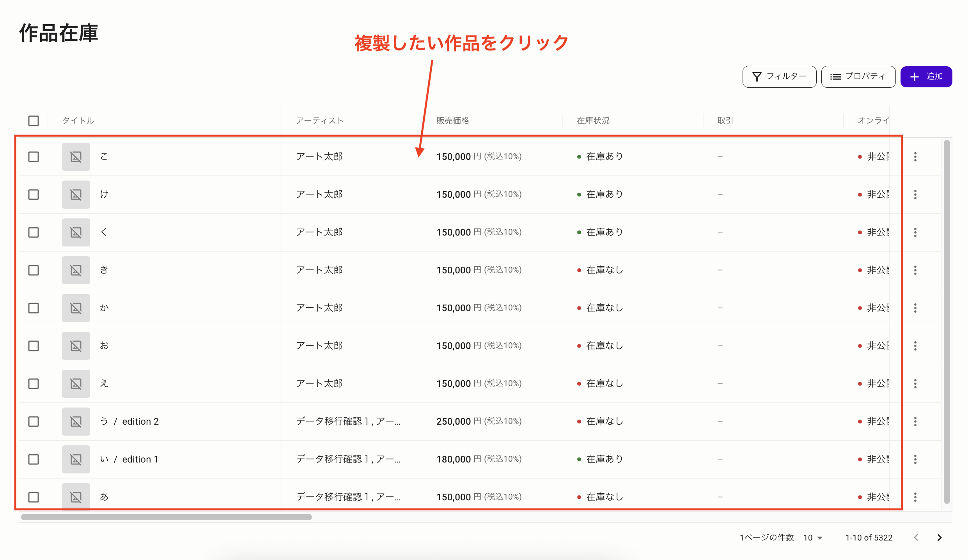
Task: Click the horizontal table scrollbar
Action: click(167, 517)
